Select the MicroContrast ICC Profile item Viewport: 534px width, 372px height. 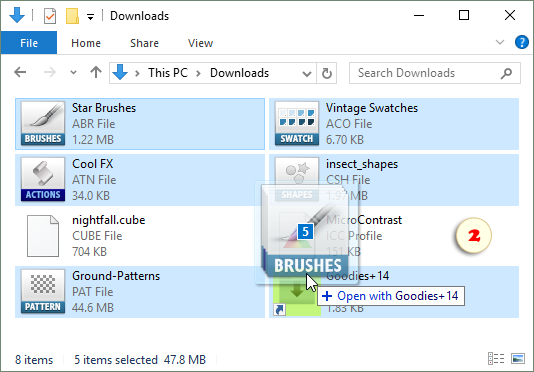pyautogui.click(x=394, y=236)
